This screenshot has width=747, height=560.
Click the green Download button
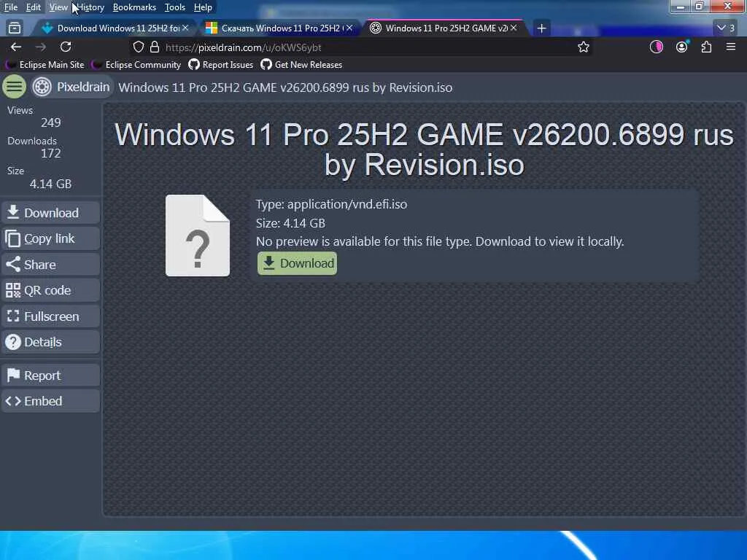[298, 263]
